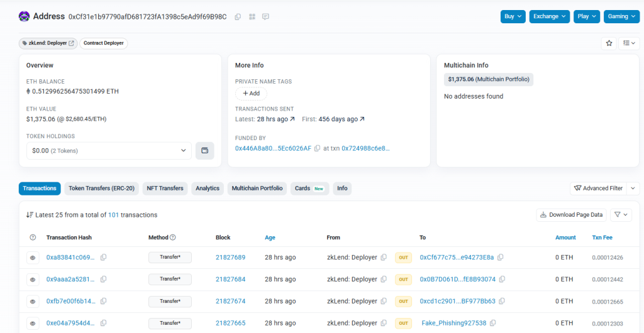Switch to Token Transfers (ERC-20) tab
Image resolution: width=644 pixels, height=333 pixels.
click(101, 188)
